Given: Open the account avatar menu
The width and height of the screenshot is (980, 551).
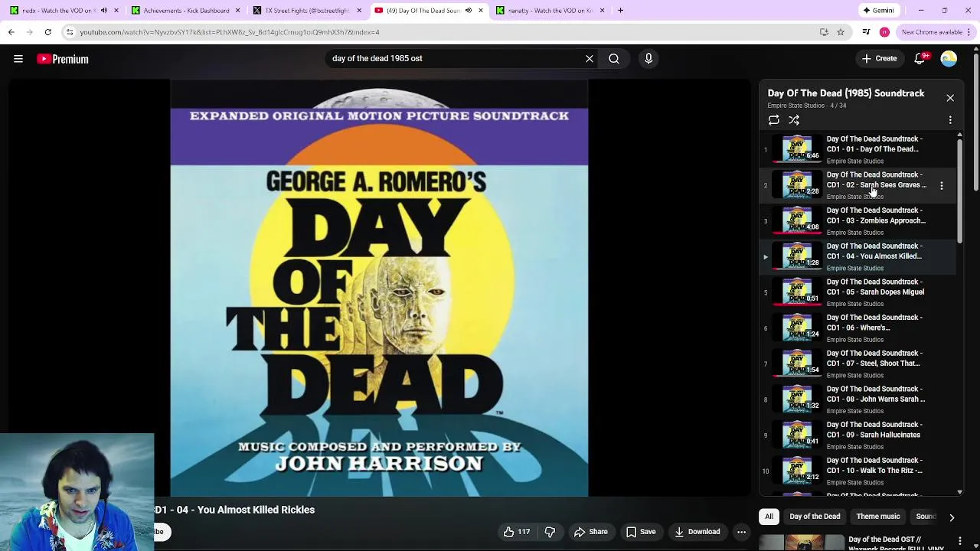Looking at the screenshot, I should (x=949, y=59).
